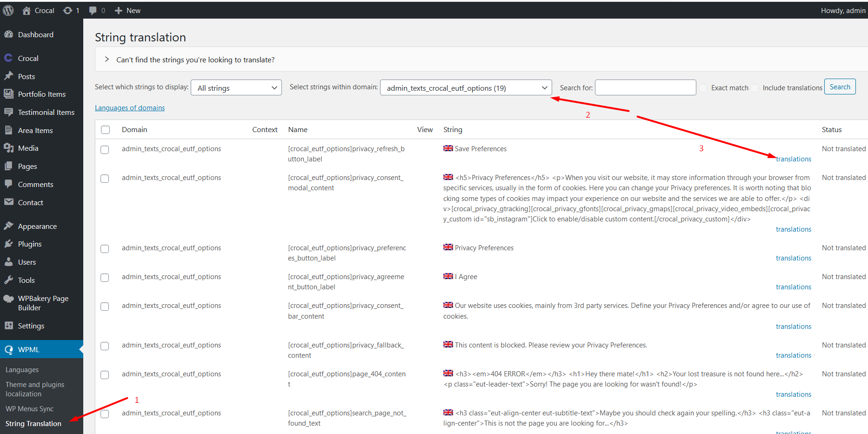Click the Portfolio Items icon
Viewport: 868px width, 434px height.
(x=8, y=94)
